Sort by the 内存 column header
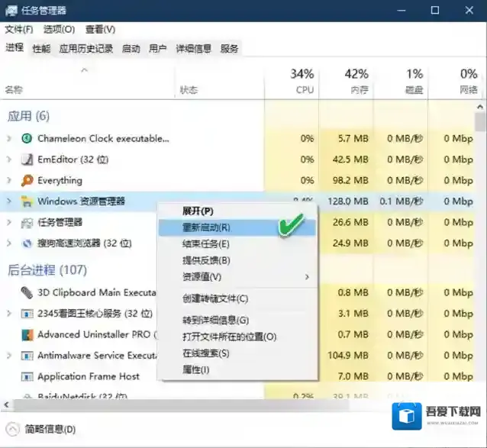The height and width of the screenshot is (448, 487). tap(346, 81)
